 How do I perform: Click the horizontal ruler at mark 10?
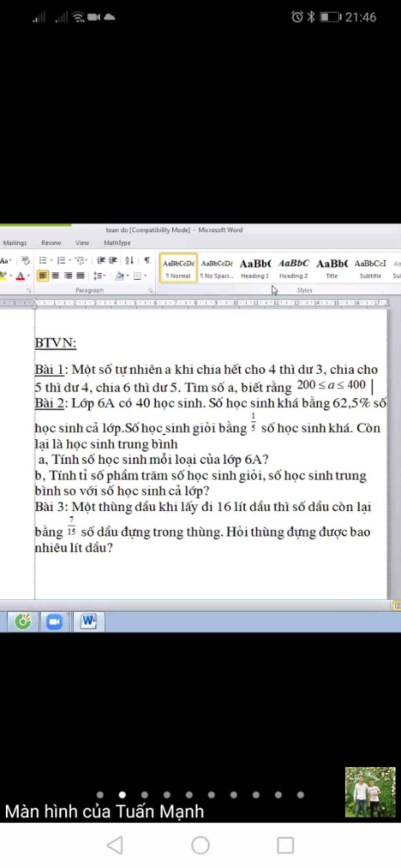click(x=236, y=303)
